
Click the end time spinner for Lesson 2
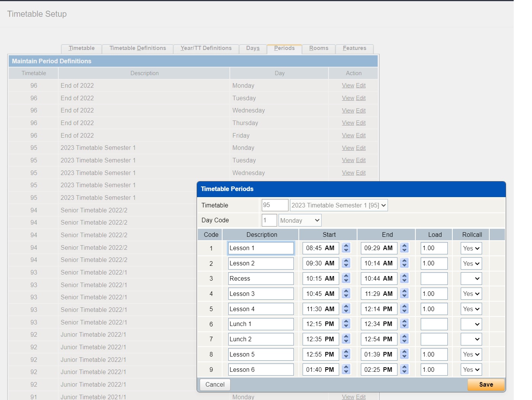[404, 263]
